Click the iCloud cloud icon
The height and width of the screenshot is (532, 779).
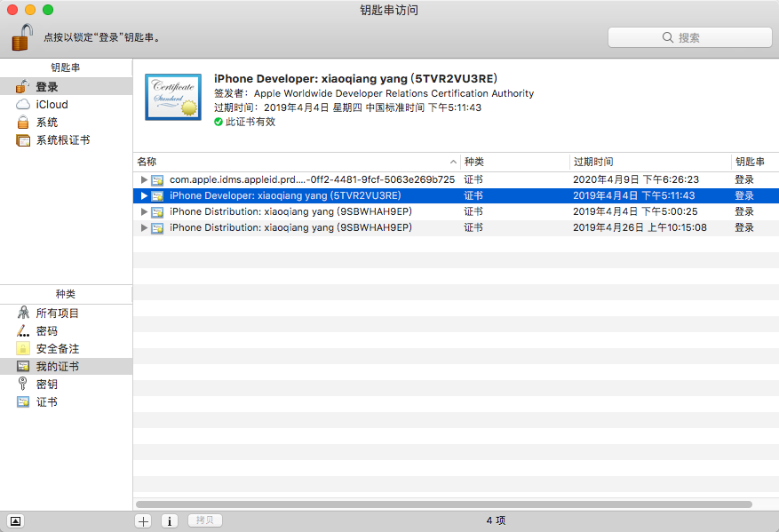(x=23, y=104)
